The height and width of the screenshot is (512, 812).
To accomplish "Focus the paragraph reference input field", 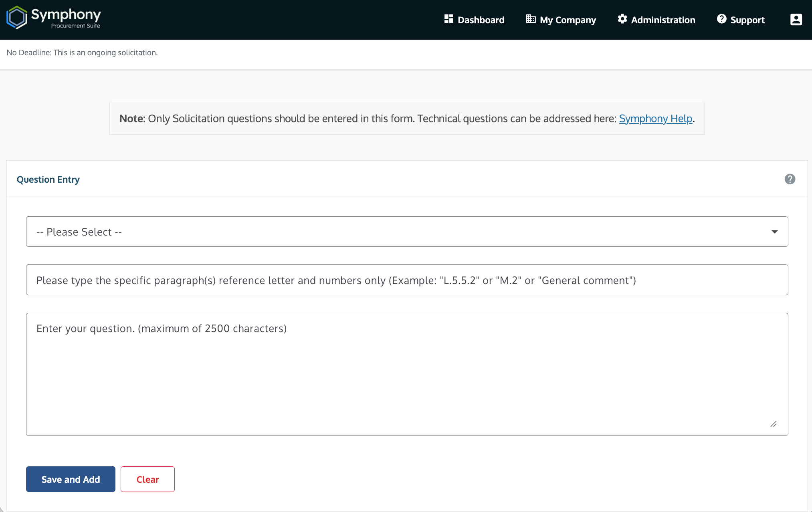I will click(x=407, y=280).
